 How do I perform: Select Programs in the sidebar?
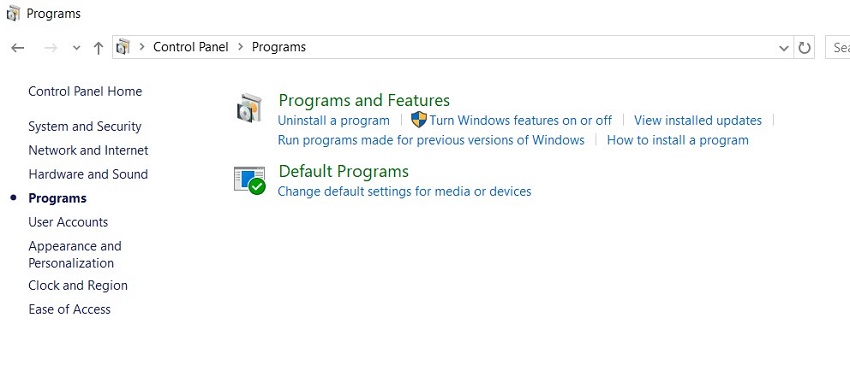[x=57, y=198]
